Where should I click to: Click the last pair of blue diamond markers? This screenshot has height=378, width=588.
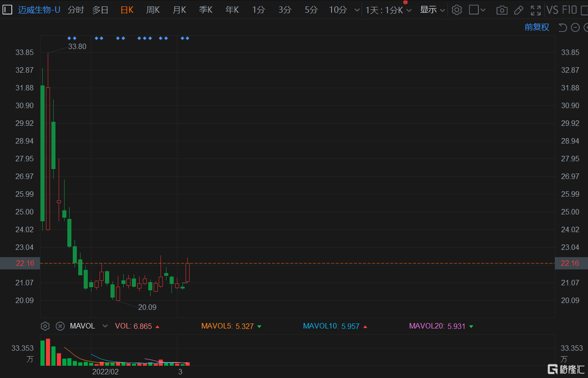(x=185, y=38)
